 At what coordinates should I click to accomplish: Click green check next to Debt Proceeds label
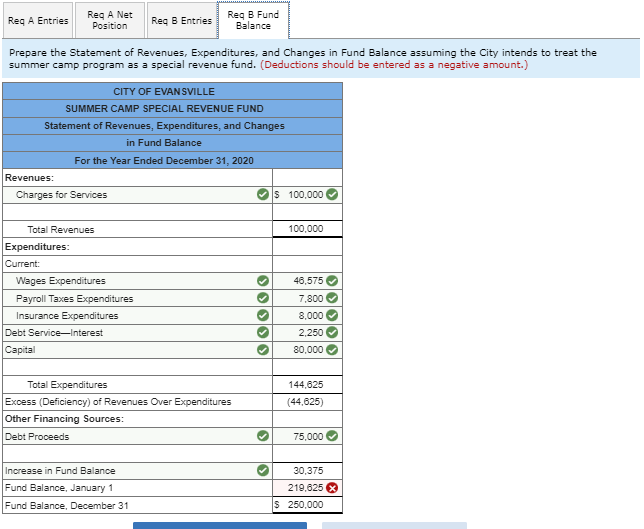tap(263, 436)
